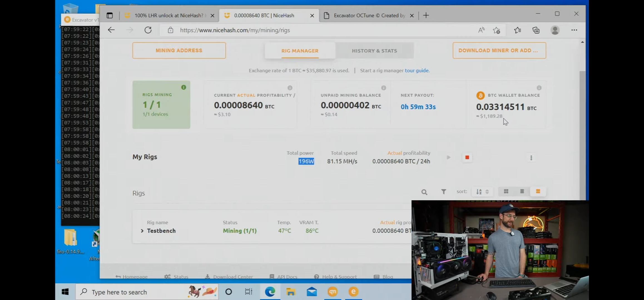Click the 0.03314511 BTC wallet balance
This screenshot has height=300, width=644.
506,107
